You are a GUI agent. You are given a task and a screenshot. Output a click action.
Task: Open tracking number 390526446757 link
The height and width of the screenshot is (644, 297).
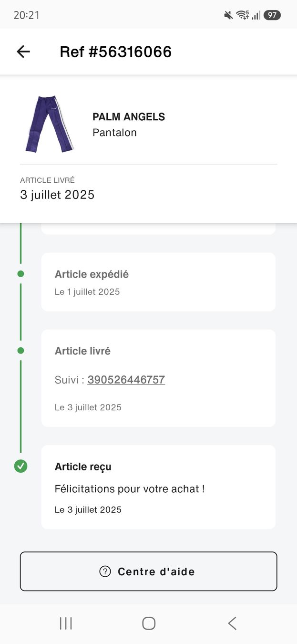coord(126,380)
